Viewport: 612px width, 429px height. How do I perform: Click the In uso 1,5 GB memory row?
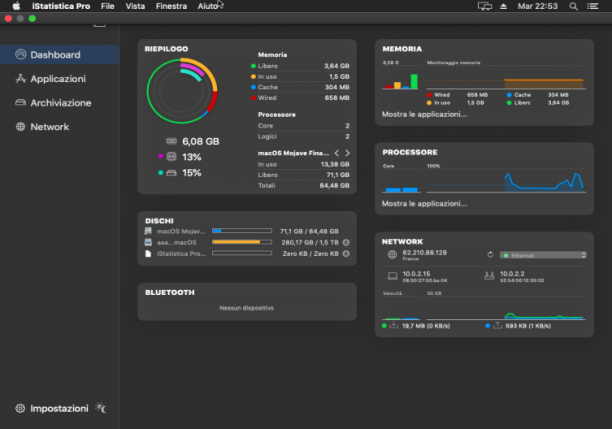(300, 77)
